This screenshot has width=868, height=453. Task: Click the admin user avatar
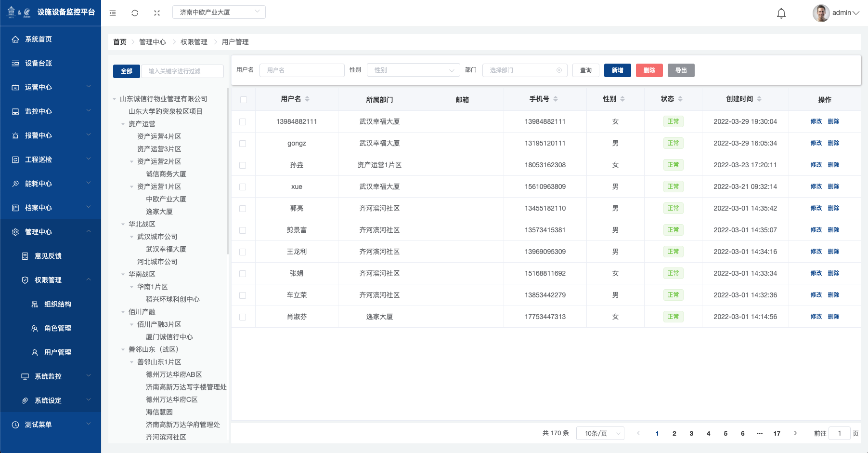tap(821, 13)
